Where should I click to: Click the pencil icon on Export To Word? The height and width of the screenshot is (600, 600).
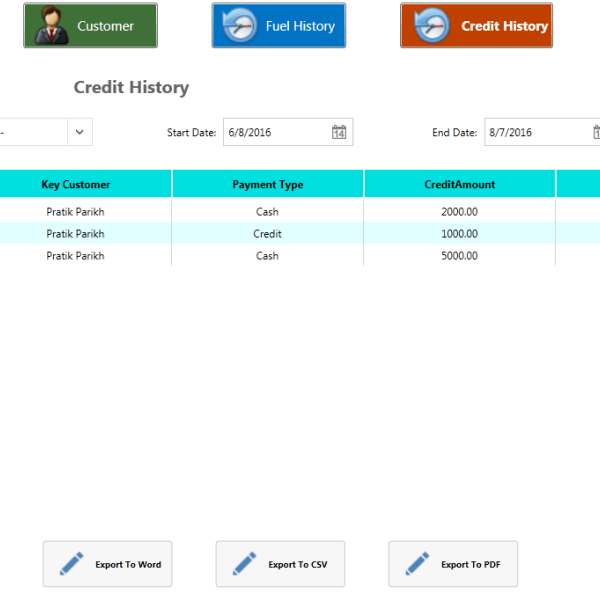pos(72,564)
